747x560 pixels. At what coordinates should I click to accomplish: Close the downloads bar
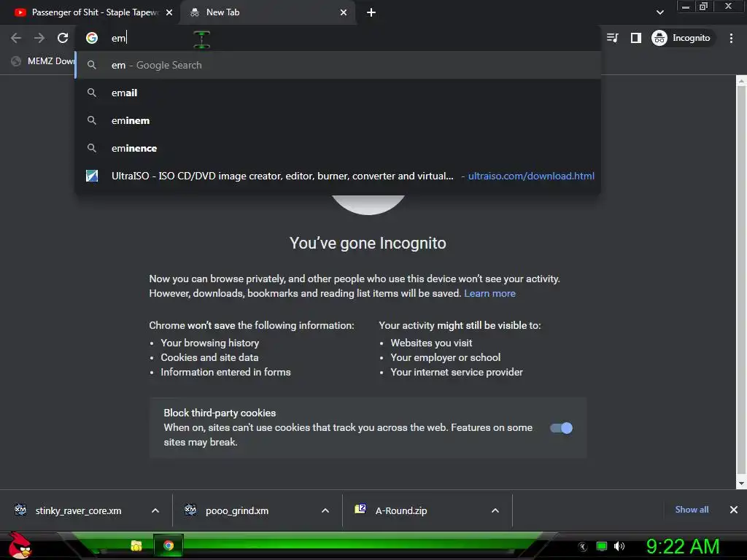coord(734,510)
